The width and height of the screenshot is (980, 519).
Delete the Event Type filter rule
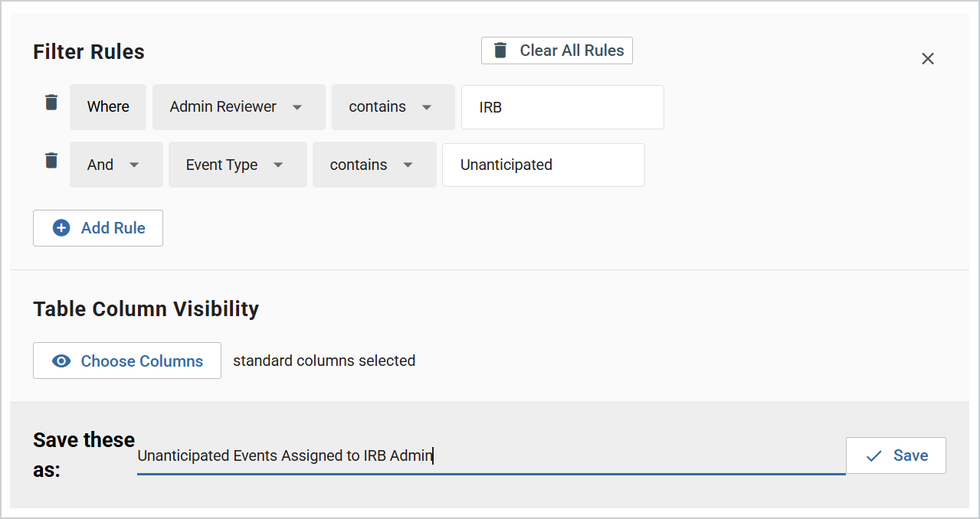click(x=51, y=161)
